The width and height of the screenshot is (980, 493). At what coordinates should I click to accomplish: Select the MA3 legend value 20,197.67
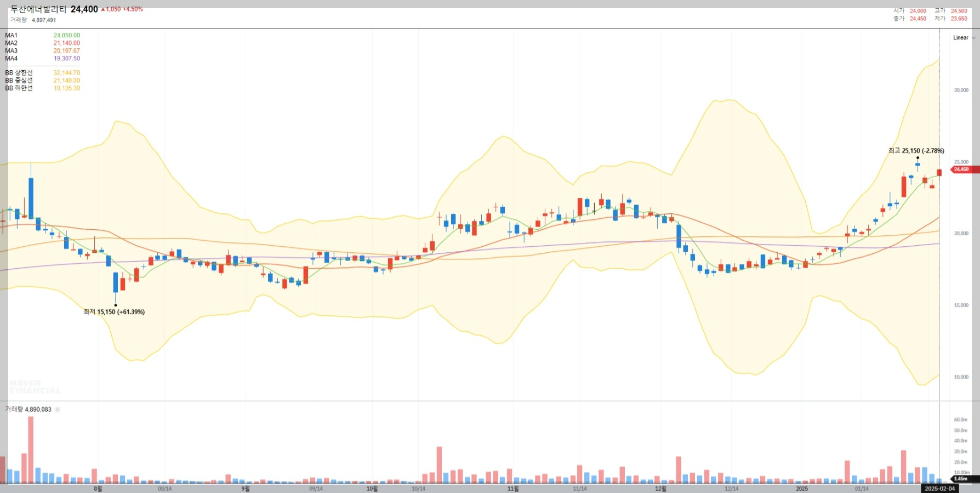(67, 51)
